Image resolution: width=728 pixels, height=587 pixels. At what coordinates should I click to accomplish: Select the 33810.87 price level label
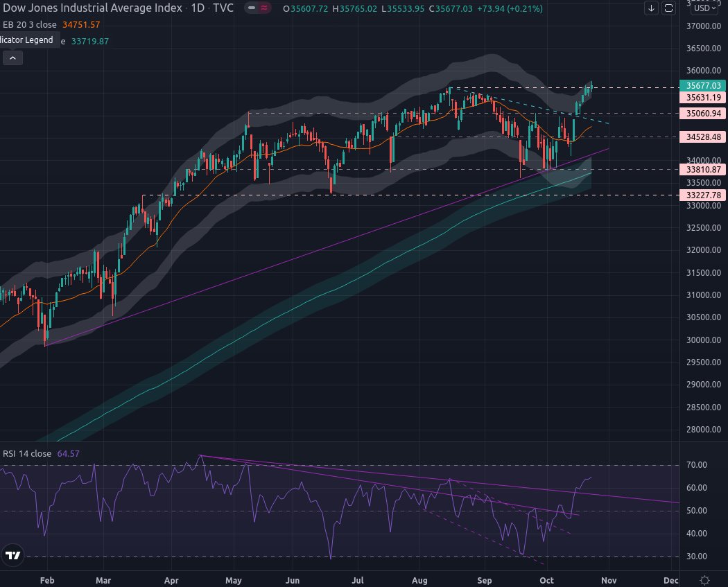(x=703, y=169)
